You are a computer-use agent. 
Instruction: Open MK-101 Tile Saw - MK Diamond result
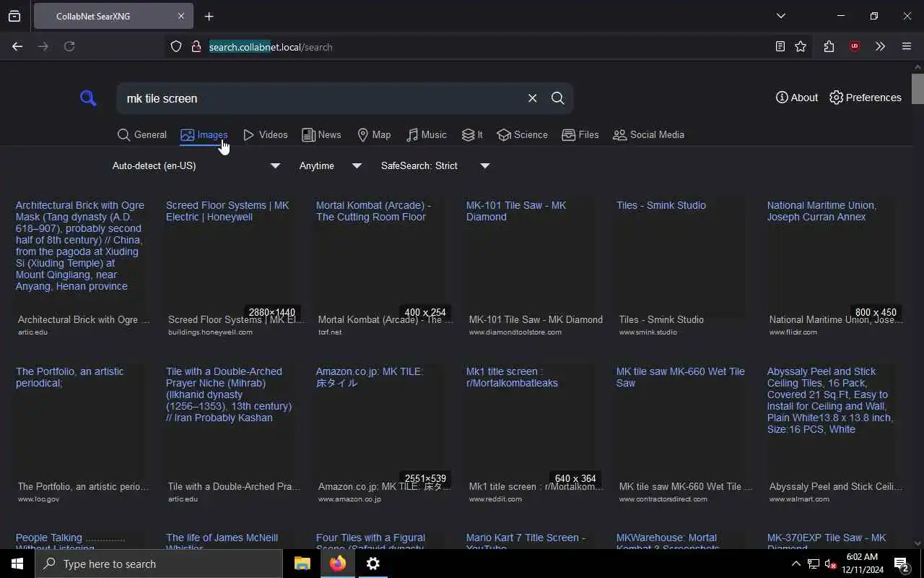click(516, 211)
